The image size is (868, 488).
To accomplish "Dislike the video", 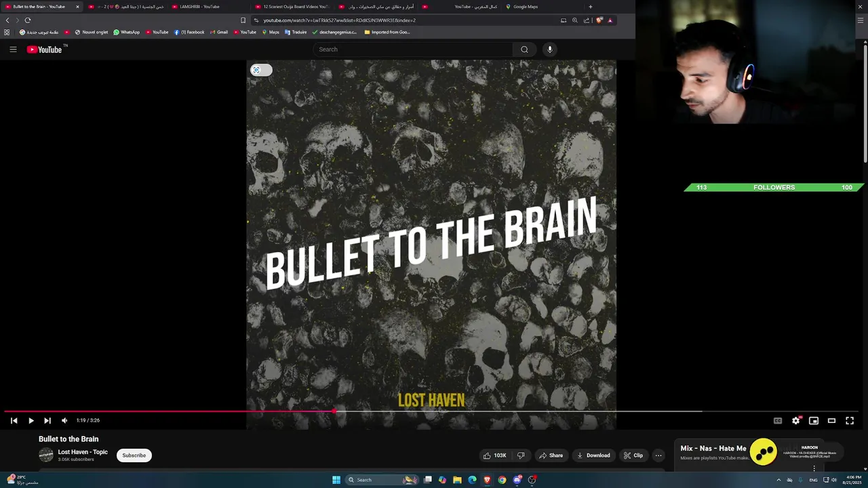I will (521, 455).
